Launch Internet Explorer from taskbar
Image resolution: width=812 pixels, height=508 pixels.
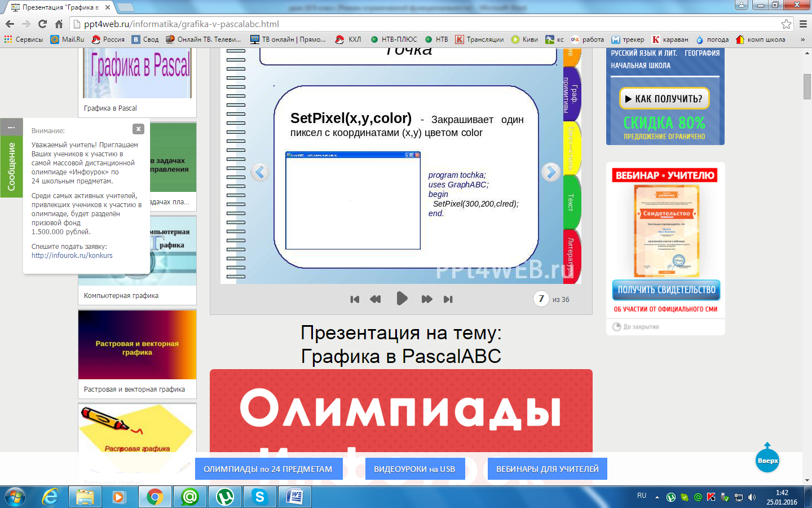tap(50, 497)
